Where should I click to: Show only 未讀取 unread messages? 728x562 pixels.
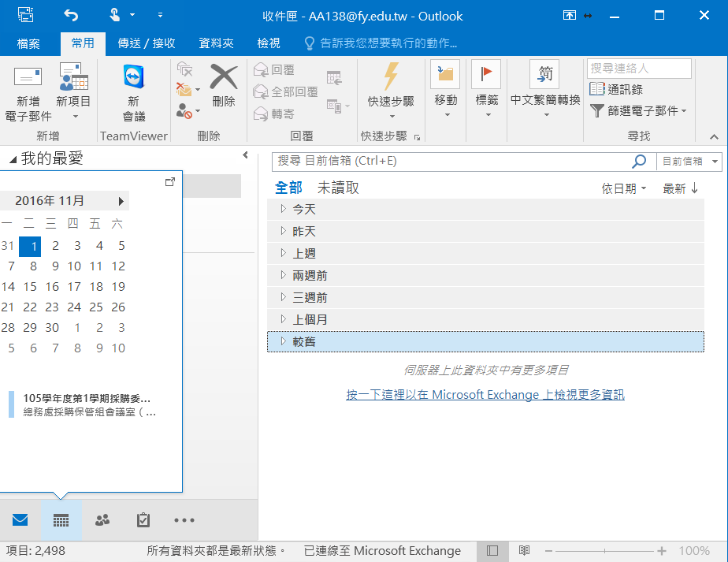338,188
